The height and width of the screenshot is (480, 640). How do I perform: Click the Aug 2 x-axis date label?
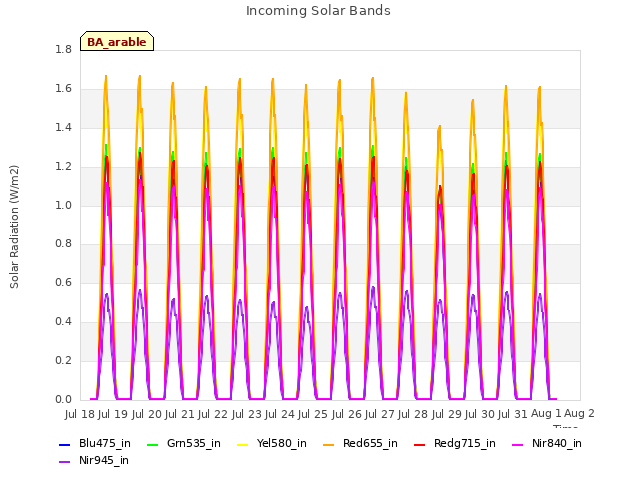pyautogui.click(x=579, y=414)
